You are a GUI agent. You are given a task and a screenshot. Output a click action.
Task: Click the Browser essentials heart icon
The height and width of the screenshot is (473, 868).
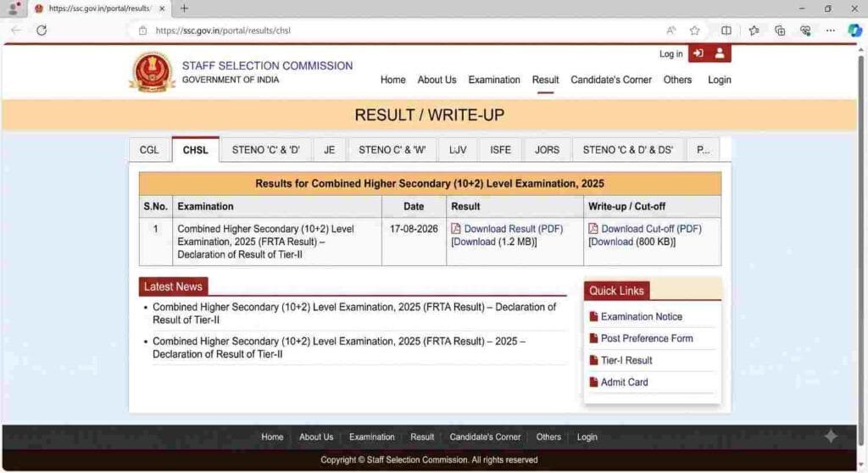[805, 31]
